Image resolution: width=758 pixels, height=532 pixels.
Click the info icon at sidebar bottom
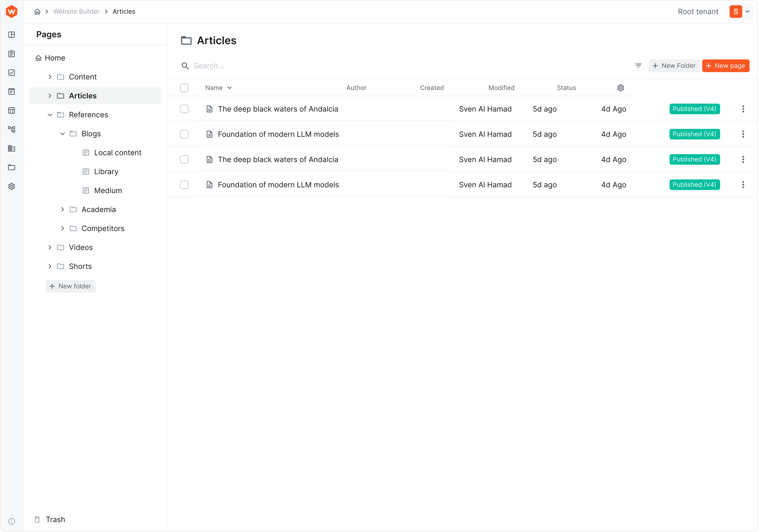click(x=12, y=521)
